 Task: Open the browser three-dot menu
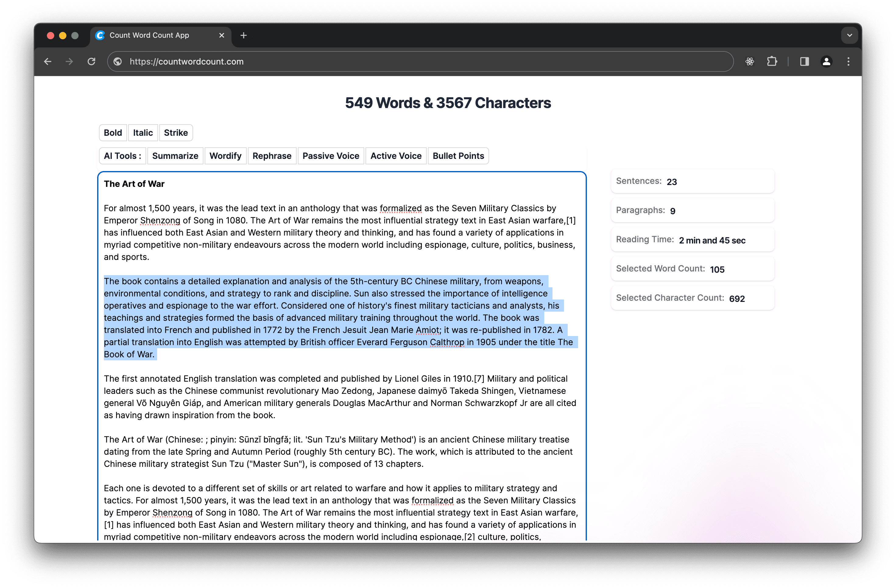[848, 61]
